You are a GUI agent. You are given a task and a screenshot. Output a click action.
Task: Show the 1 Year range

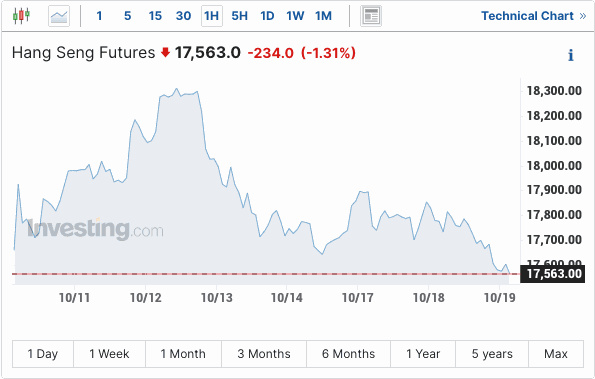[x=423, y=354]
